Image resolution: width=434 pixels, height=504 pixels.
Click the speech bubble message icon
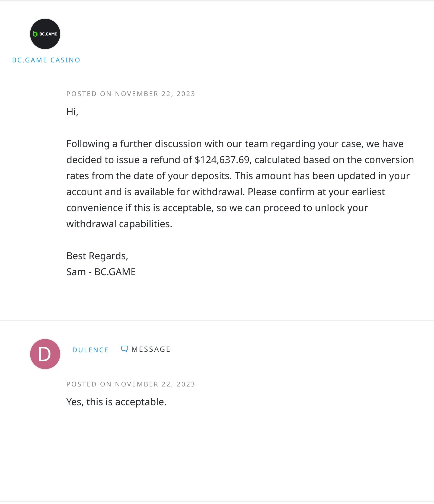(x=125, y=349)
